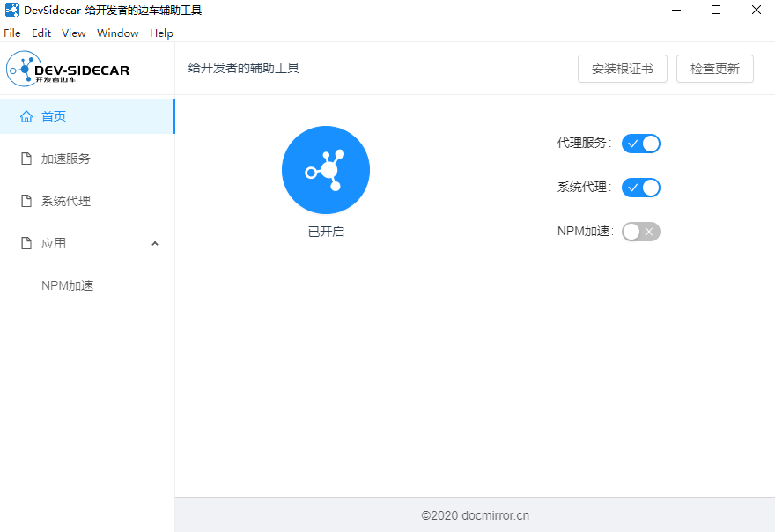Turn off the 系统代理 toggle

(640, 188)
